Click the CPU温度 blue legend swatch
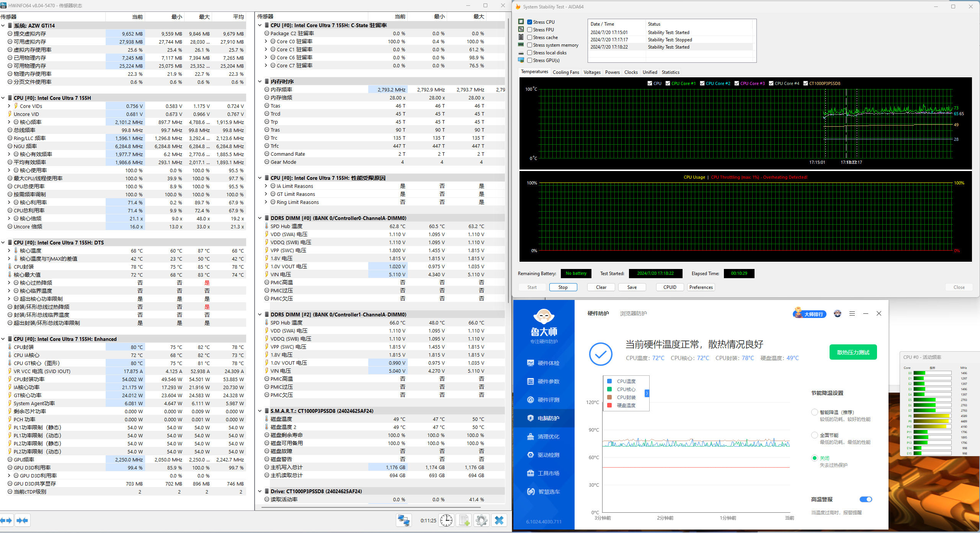 pos(609,381)
